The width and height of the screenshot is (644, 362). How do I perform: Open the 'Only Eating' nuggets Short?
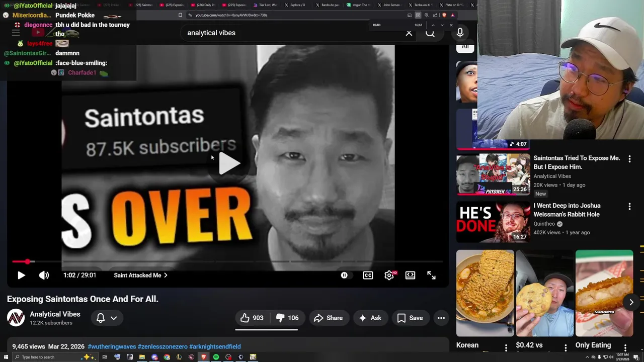(604, 293)
